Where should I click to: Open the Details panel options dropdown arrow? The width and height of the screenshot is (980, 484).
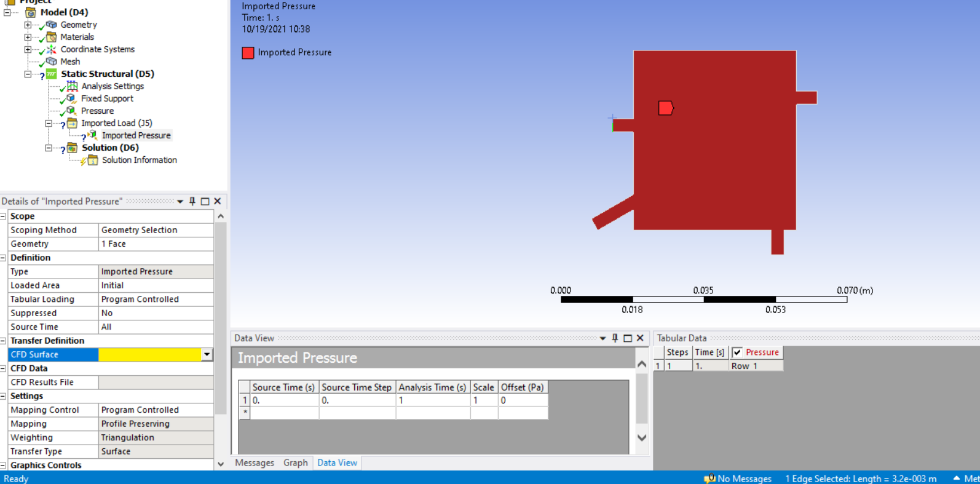pos(180,201)
